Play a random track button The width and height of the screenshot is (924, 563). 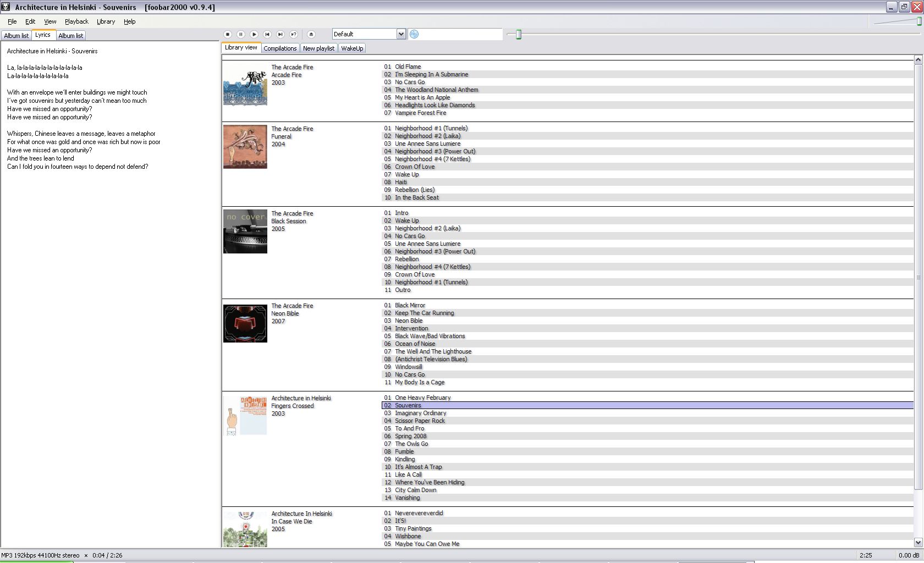pyautogui.click(x=294, y=34)
